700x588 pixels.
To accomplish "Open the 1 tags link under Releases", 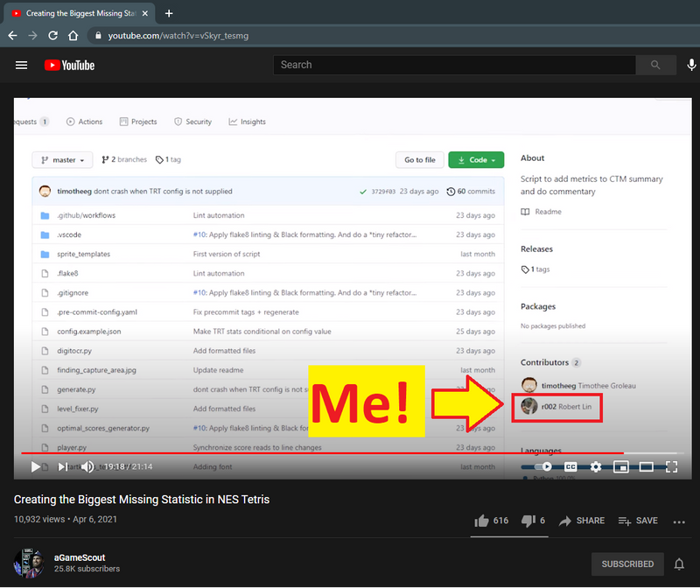I will pos(535,269).
